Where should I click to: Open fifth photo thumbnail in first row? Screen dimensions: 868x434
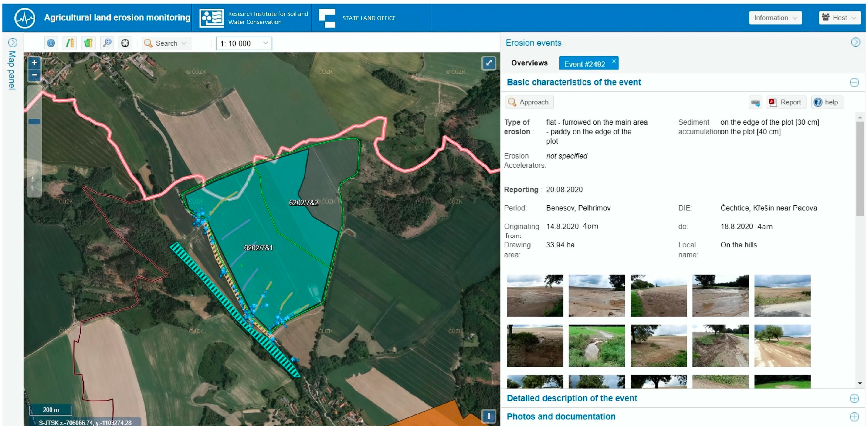click(x=782, y=296)
